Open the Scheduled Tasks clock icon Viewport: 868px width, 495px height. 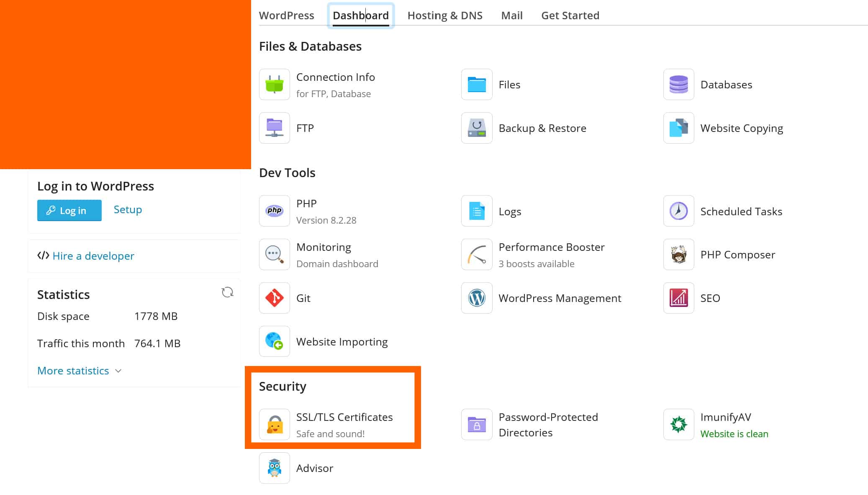click(679, 211)
